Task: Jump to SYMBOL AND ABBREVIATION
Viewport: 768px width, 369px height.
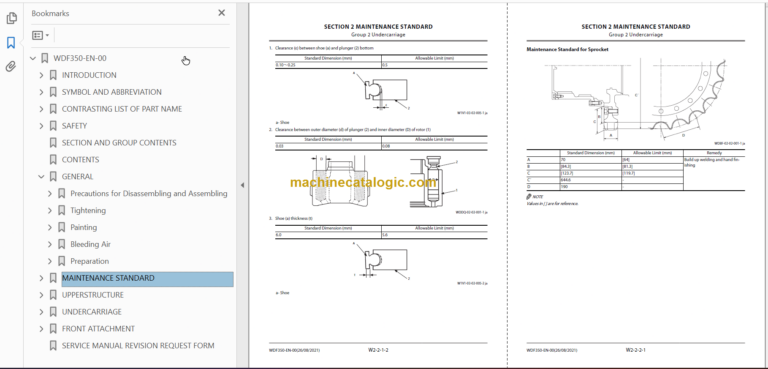Action: (112, 92)
